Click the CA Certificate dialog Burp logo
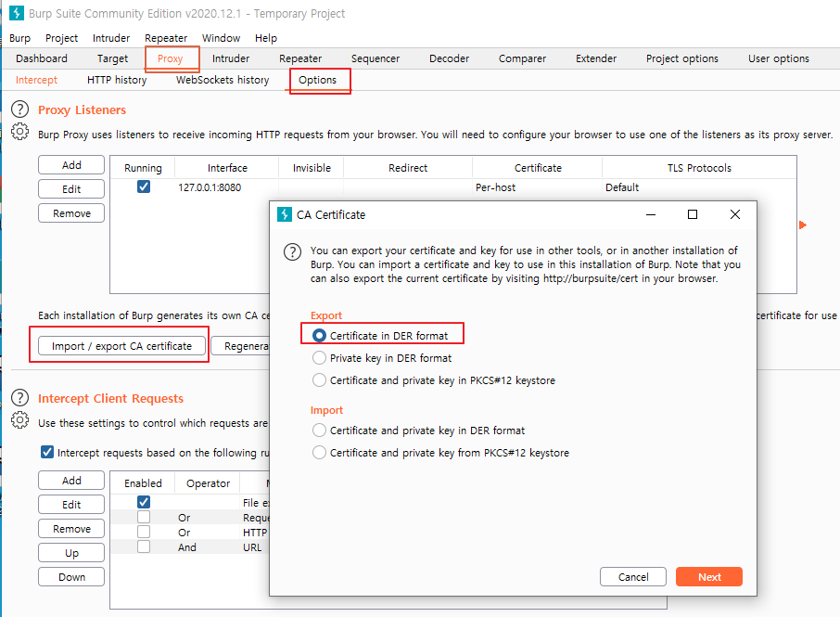The image size is (840, 617). click(x=285, y=214)
